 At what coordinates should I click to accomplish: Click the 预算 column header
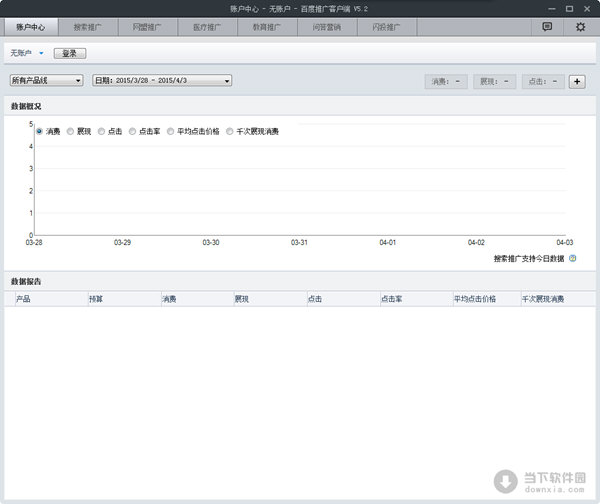click(x=124, y=299)
